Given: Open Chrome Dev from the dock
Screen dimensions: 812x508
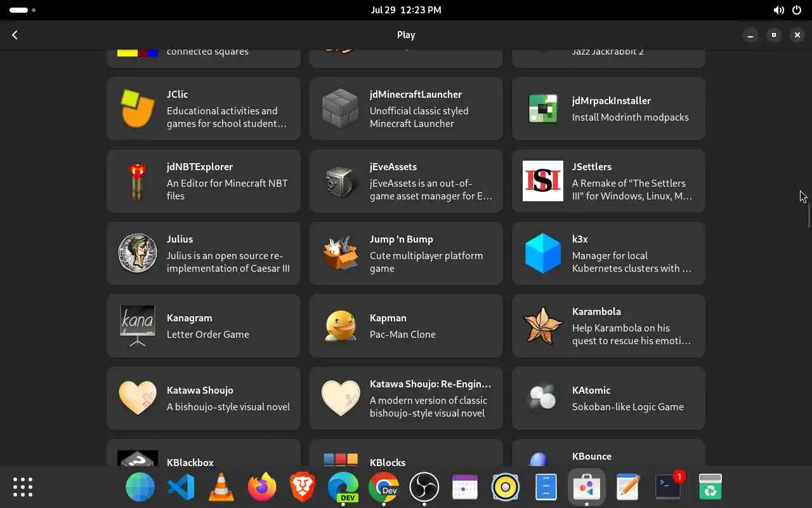Looking at the screenshot, I should point(384,487).
